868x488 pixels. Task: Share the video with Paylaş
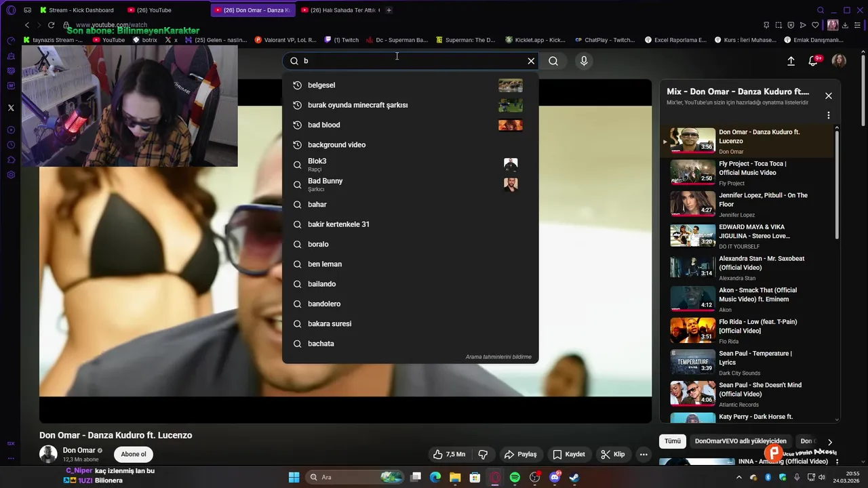pyautogui.click(x=521, y=454)
